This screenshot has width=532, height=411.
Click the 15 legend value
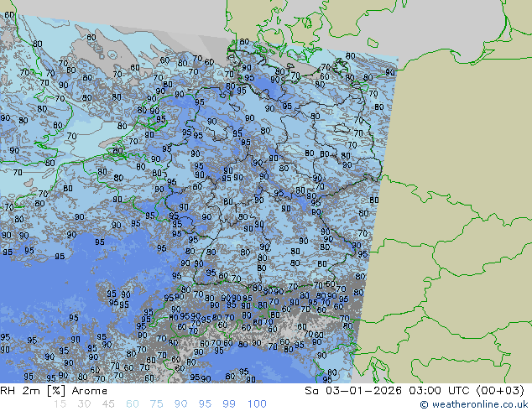coord(60,404)
